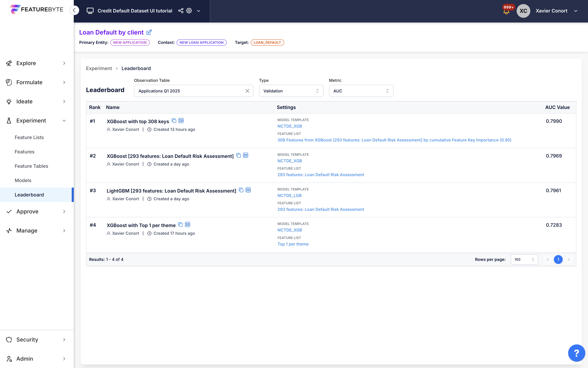Image resolution: width=588 pixels, height=368 pixels.
Task: Open the Top 1 per theme feature list link
Action: click(x=293, y=244)
